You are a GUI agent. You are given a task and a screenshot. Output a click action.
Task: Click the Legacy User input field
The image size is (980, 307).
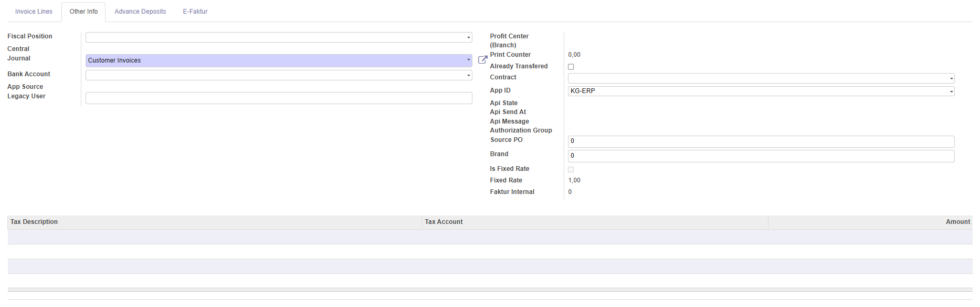pos(279,98)
